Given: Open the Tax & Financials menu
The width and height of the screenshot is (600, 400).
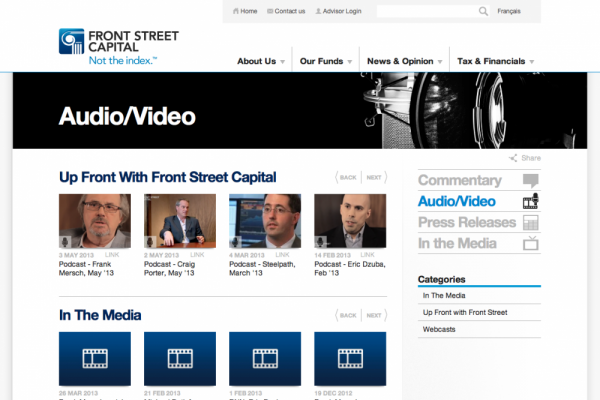Looking at the screenshot, I should point(496,61).
